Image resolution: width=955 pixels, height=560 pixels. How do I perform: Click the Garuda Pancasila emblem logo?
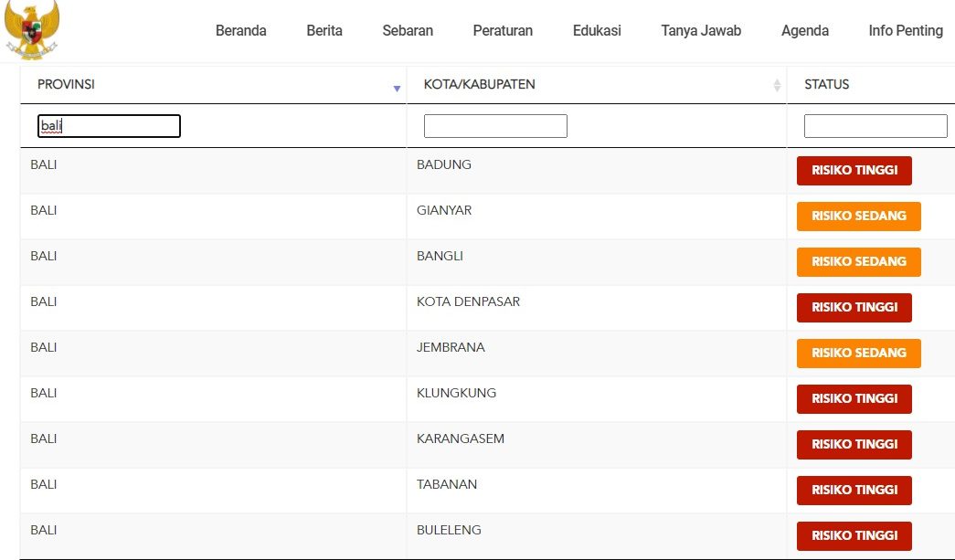(31, 29)
